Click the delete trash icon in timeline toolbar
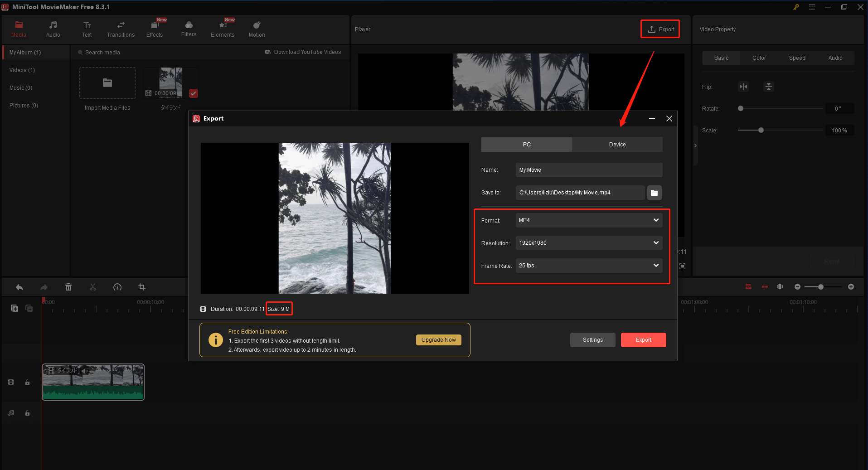The image size is (868, 470). click(68, 287)
